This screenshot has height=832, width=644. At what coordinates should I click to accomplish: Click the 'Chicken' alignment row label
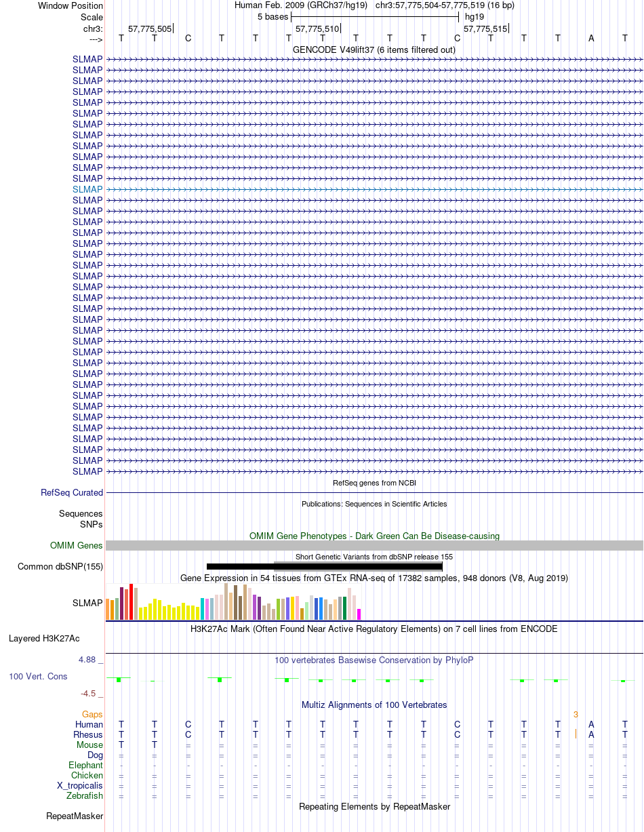point(87,775)
